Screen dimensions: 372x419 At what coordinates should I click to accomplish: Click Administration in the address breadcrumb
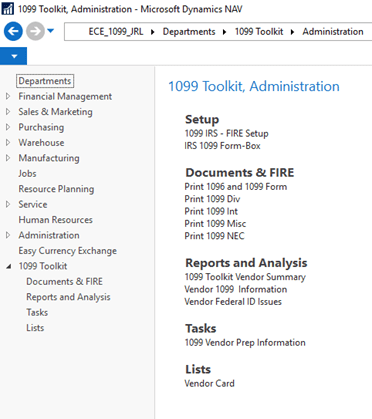333,32
